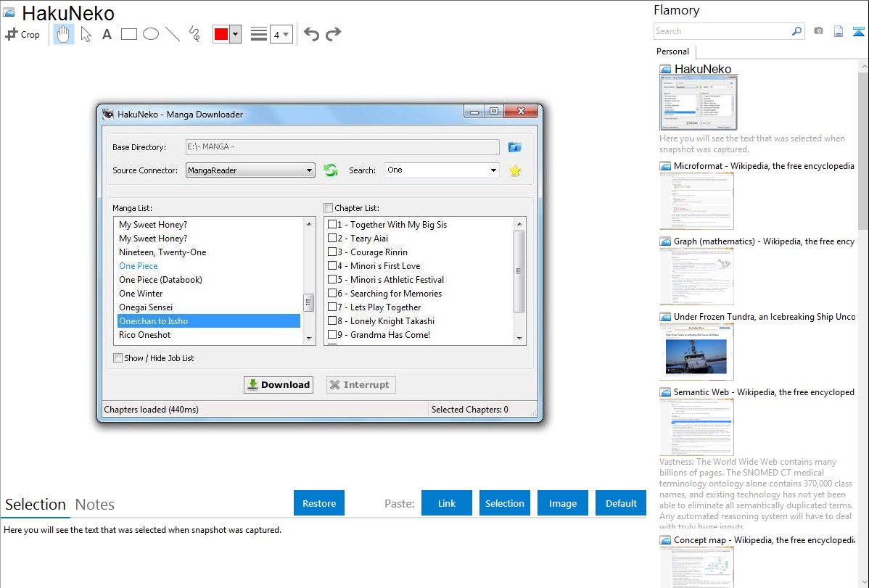The height and width of the screenshot is (588, 869).
Task: Click the Restore button
Action: tap(319, 502)
